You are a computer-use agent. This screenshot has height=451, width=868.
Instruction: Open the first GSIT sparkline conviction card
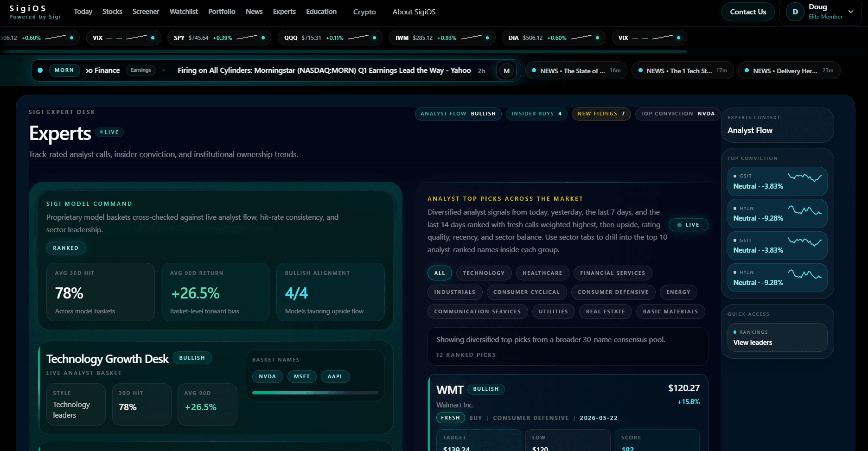(777, 181)
